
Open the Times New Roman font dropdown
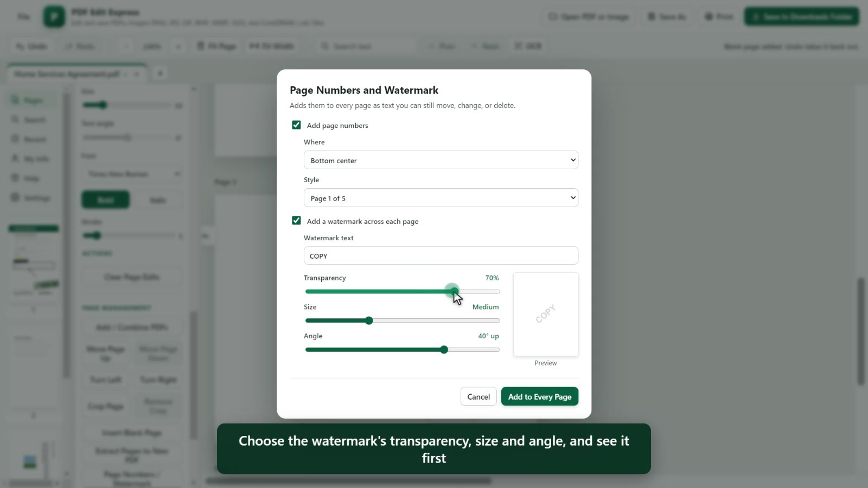[x=133, y=174]
